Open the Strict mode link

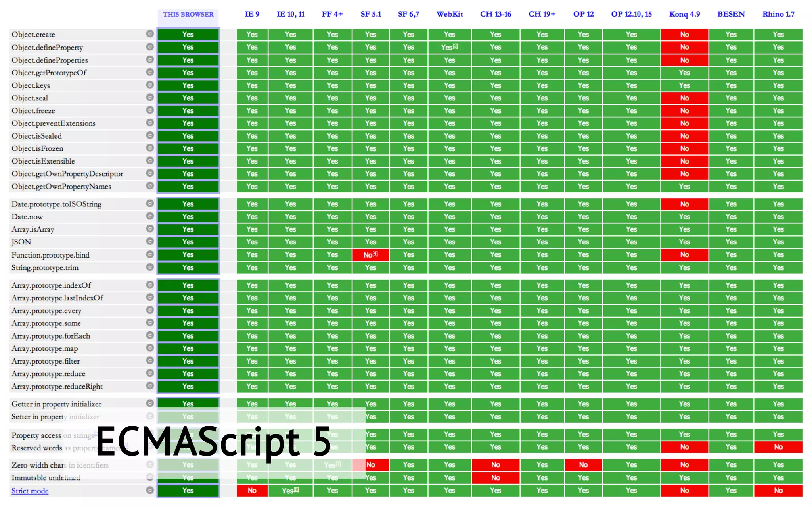30,491
